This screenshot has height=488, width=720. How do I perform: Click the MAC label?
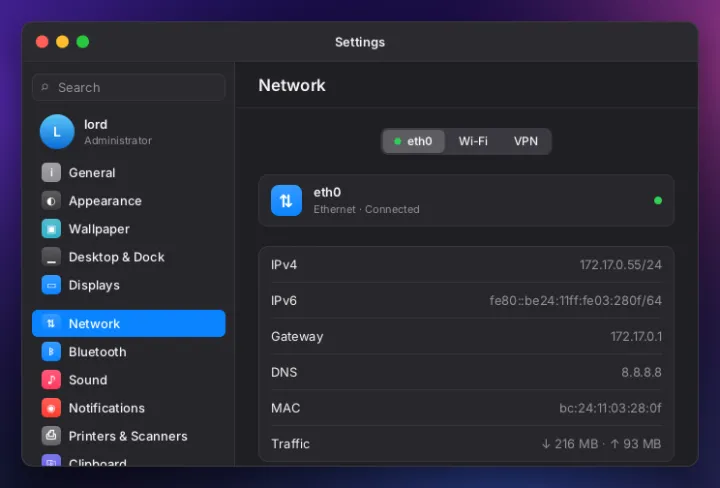[286, 408]
